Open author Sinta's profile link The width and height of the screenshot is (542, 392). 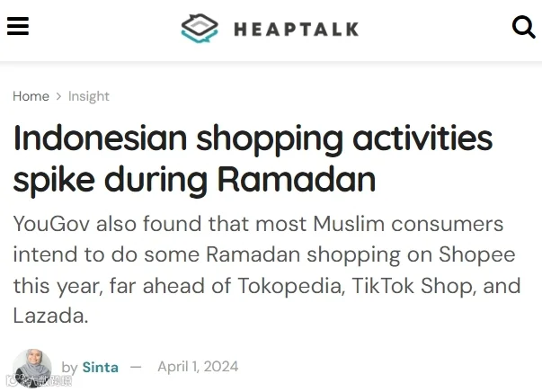pyautogui.click(x=101, y=367)
